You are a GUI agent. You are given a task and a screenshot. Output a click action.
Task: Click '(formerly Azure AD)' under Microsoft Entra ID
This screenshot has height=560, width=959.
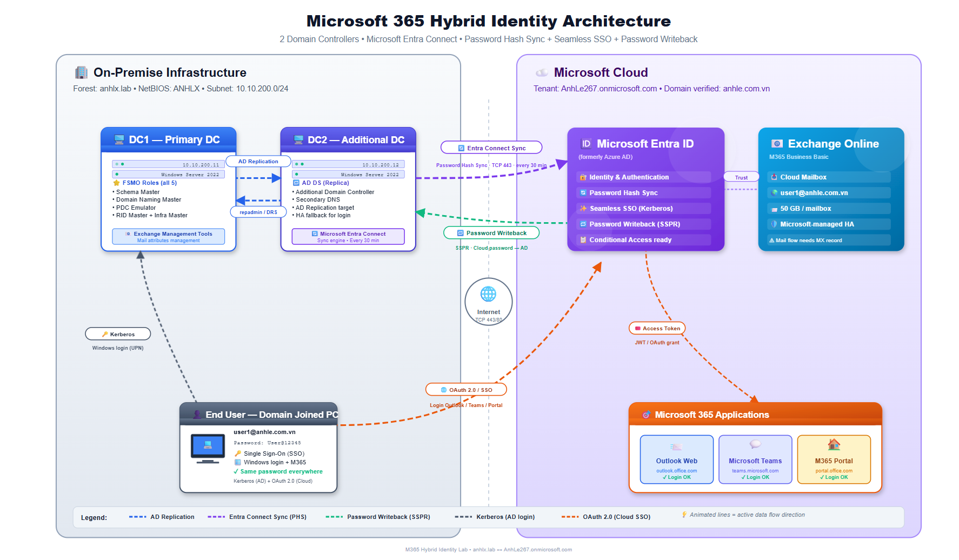605,157
